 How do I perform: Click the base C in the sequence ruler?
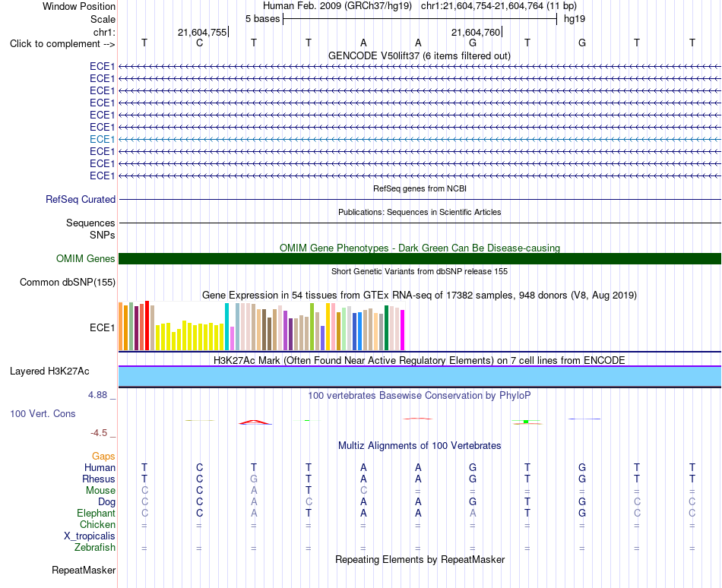click(x=199, y=43)
